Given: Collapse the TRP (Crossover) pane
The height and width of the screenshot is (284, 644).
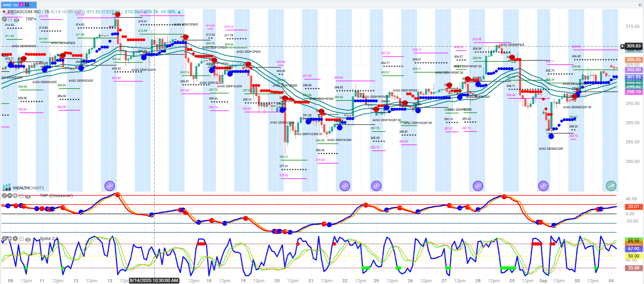Looking at the screenshot, I should 21,196.
